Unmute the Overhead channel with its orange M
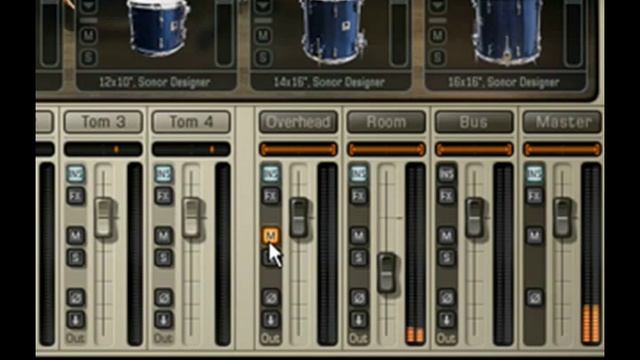 click(x=271, y=236)
